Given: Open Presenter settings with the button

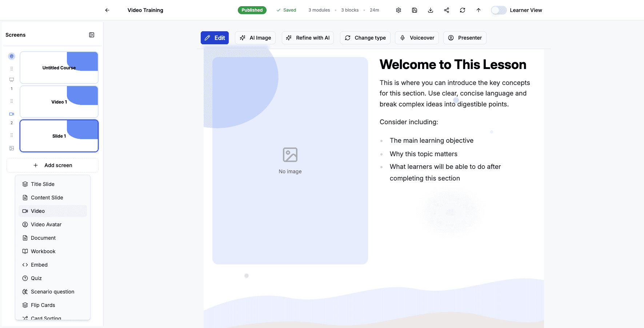Looking at the screenshot, I should (465, 37).
